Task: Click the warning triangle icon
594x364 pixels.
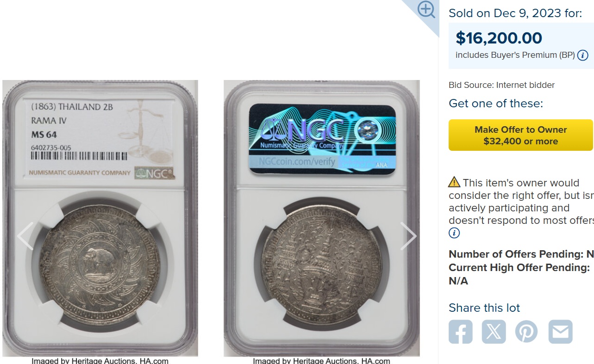Action: pos(454,182)
